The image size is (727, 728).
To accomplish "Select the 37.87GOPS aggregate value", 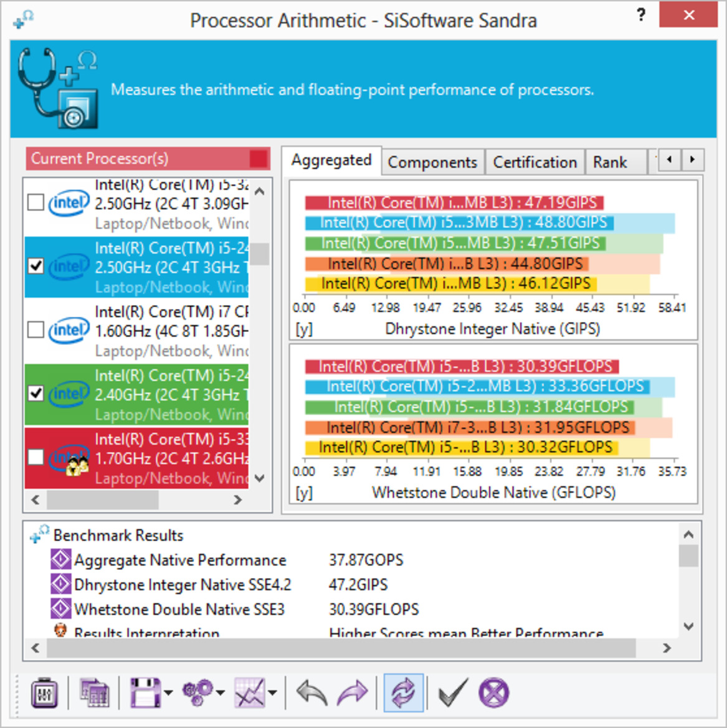I will (x=366, y=560).
